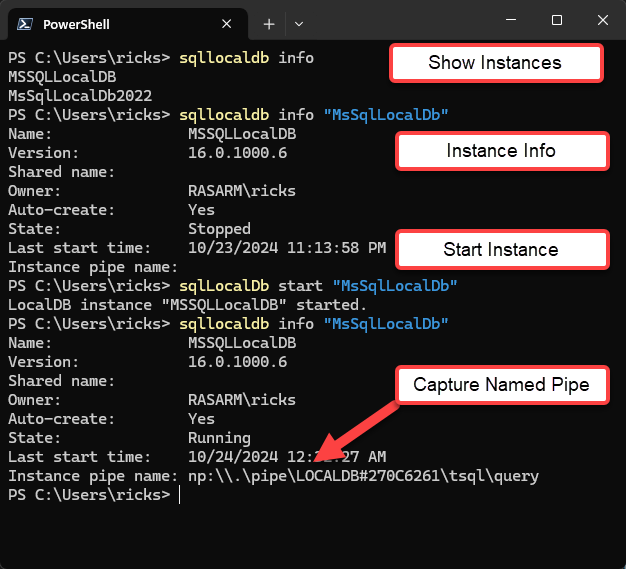626x569 pixels.
Task: Click the 'sqlLocalDb start' command line
Action: point(318,286)
